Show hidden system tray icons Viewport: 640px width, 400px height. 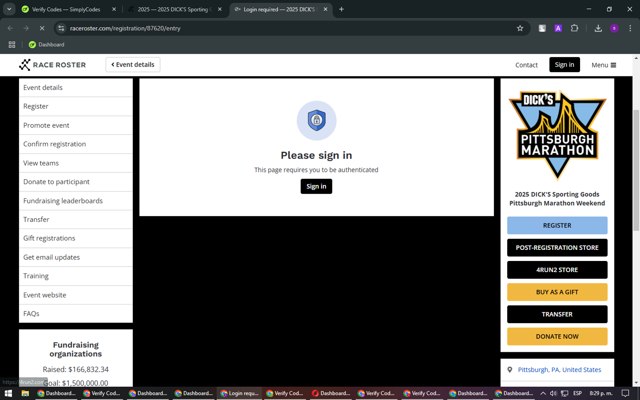pyautogui.click(x=543, y=393)
